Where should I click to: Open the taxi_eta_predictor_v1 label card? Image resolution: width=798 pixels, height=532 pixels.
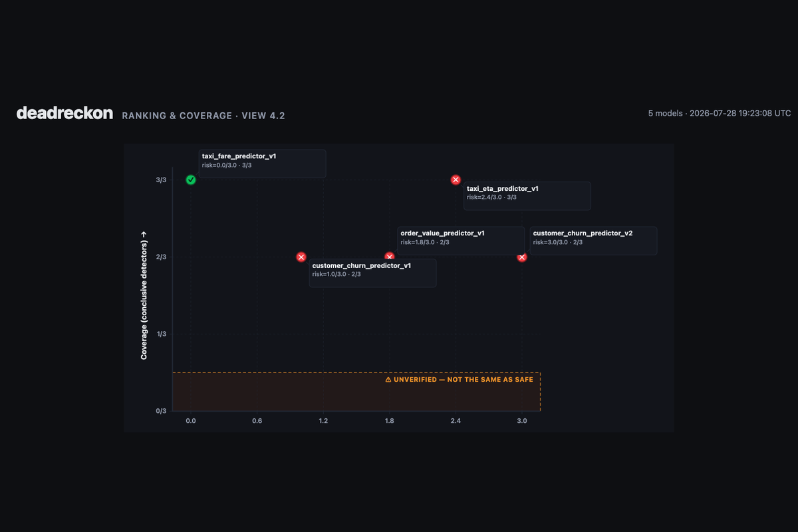527,196
